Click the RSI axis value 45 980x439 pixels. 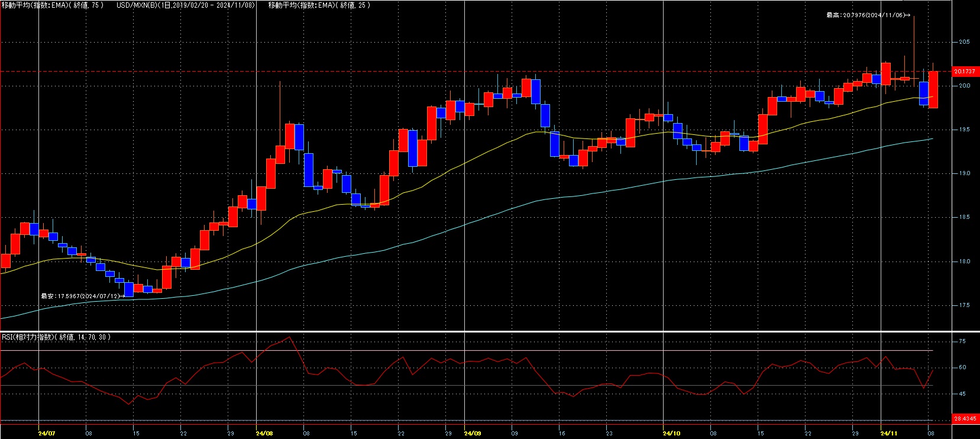pos(962,394)
